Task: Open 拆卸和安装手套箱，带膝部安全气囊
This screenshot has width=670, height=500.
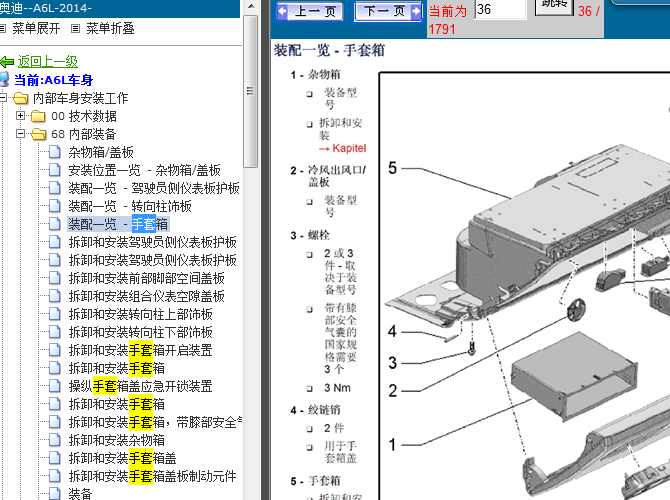Action: coord(155,422)
